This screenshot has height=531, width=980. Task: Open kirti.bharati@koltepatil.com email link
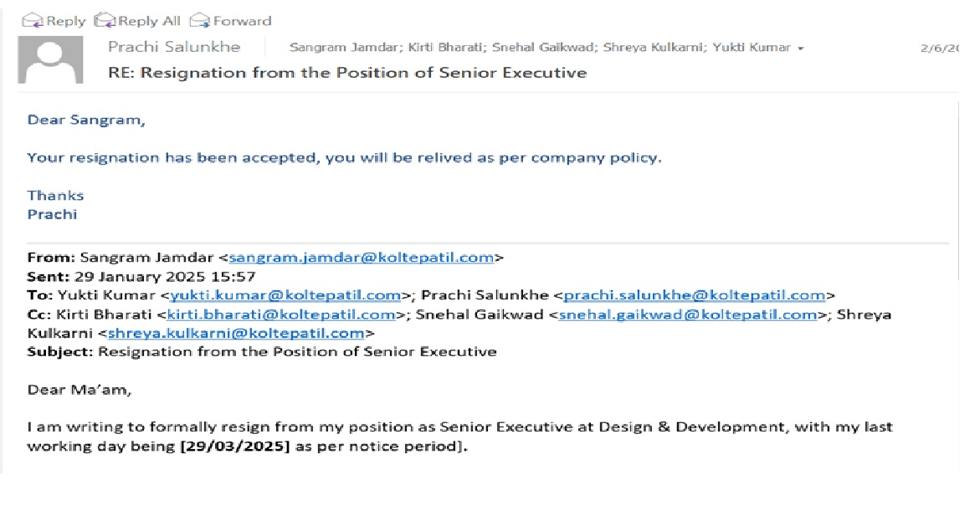[280, 314]
